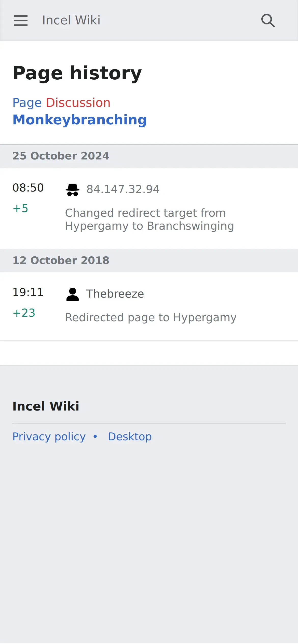Click the 12 October 2018 date header
298x644 pixels.
click(61, 260)
